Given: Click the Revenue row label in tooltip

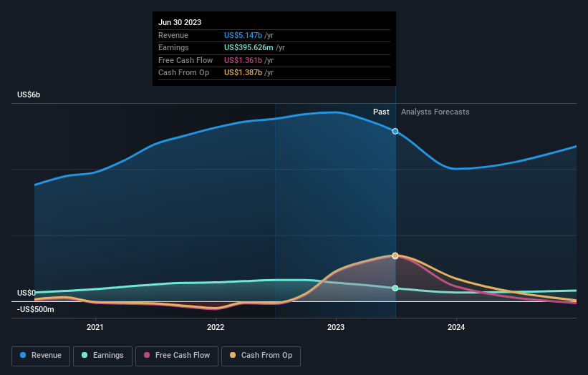Looking at the screenshot, I should 173,35.
